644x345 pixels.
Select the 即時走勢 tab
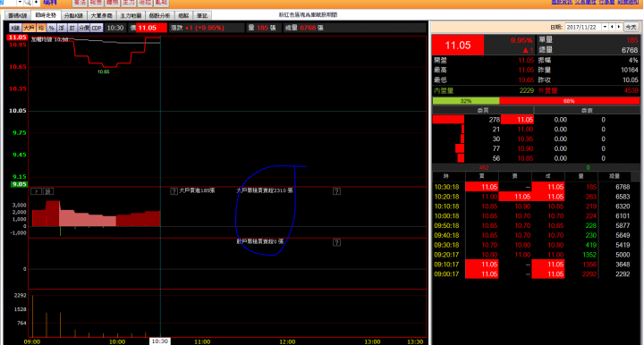pos(46,15)
